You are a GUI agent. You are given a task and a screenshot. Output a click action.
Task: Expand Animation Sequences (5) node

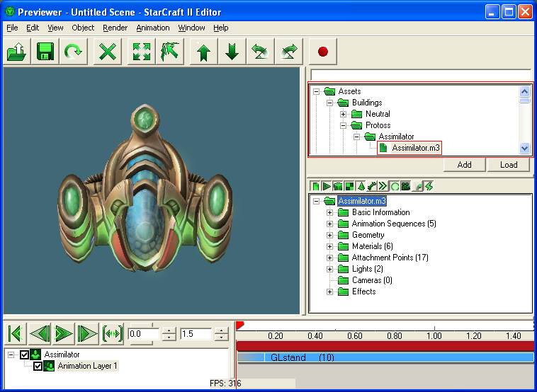329,224
